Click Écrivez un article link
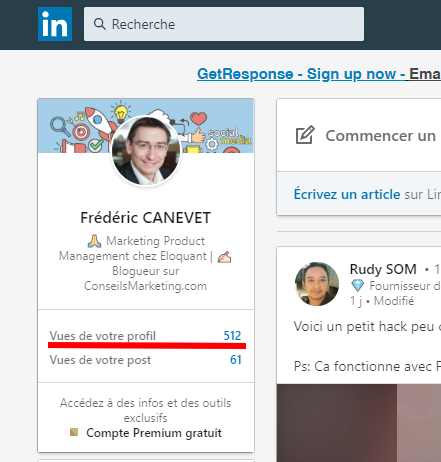The image size is (441, 462). (347, 194)
